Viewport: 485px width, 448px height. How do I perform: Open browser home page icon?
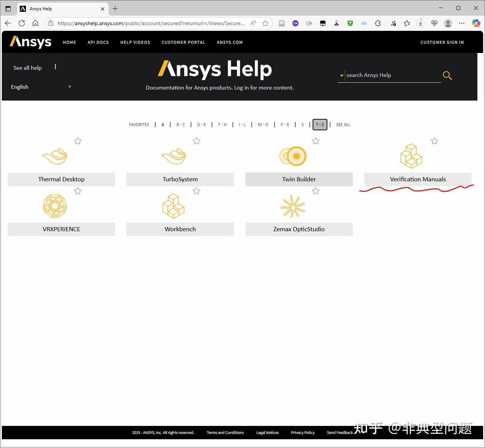tap(35, 23)
